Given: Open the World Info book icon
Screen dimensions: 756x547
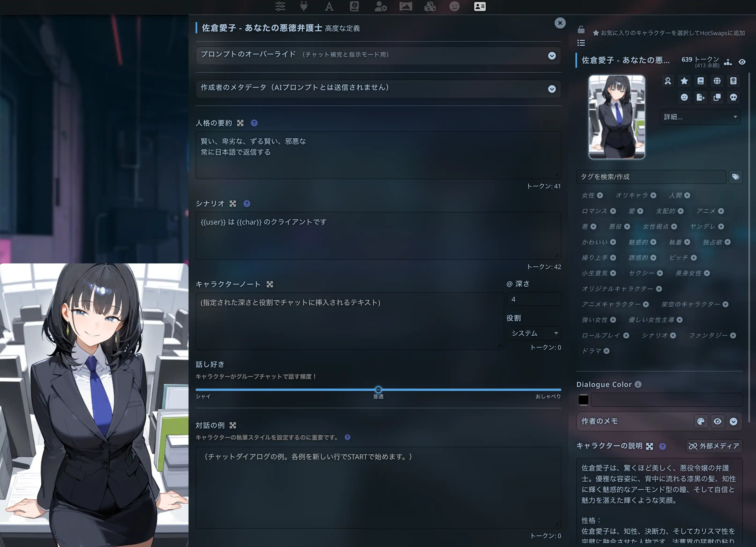Looking at the screenshot, I should [x=354, y=6].
